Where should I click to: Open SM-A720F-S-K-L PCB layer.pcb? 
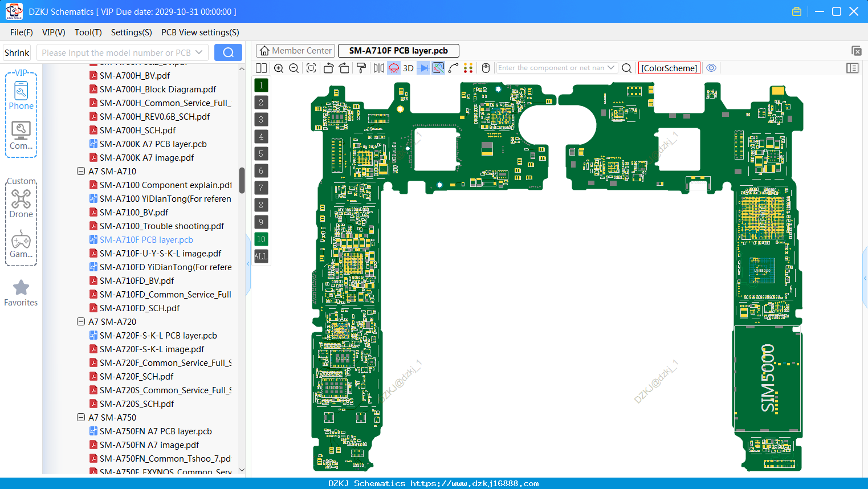click(x=158, y=335)
